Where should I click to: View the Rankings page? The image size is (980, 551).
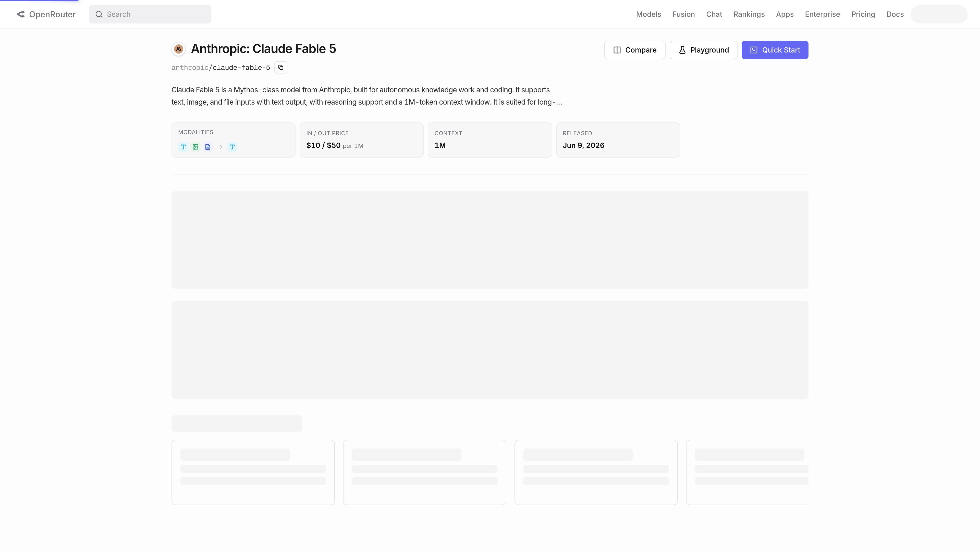coord(749,15)
